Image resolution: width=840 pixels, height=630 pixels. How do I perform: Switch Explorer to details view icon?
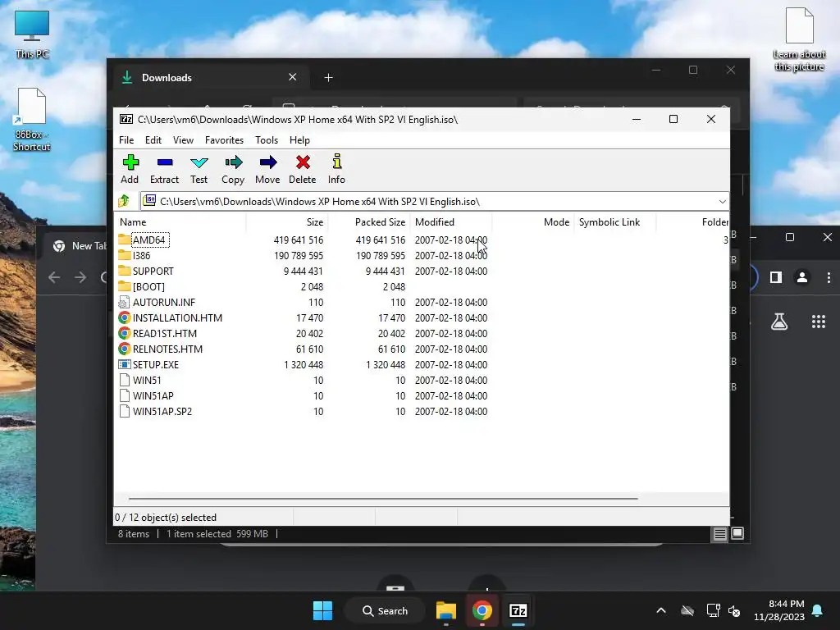719,533
